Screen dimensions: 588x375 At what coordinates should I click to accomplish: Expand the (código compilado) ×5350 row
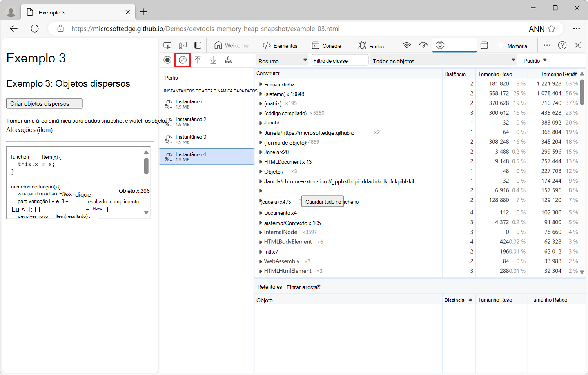[261, 113]
